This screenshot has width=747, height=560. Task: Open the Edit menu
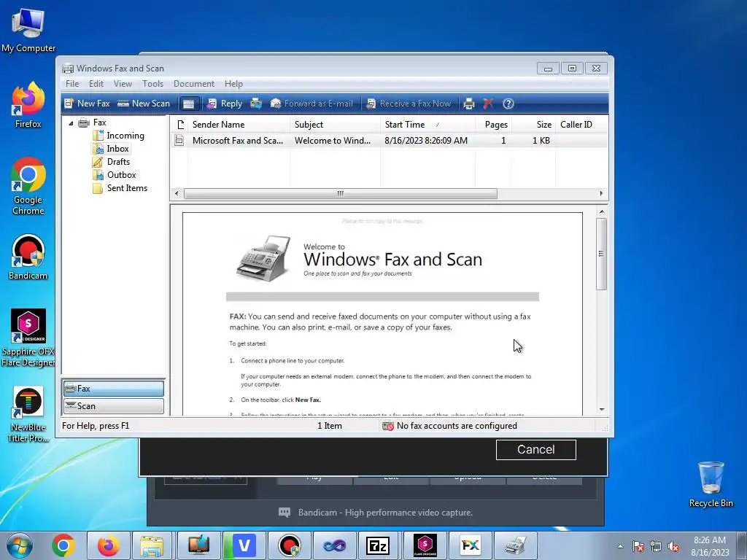tap(96, 84)
